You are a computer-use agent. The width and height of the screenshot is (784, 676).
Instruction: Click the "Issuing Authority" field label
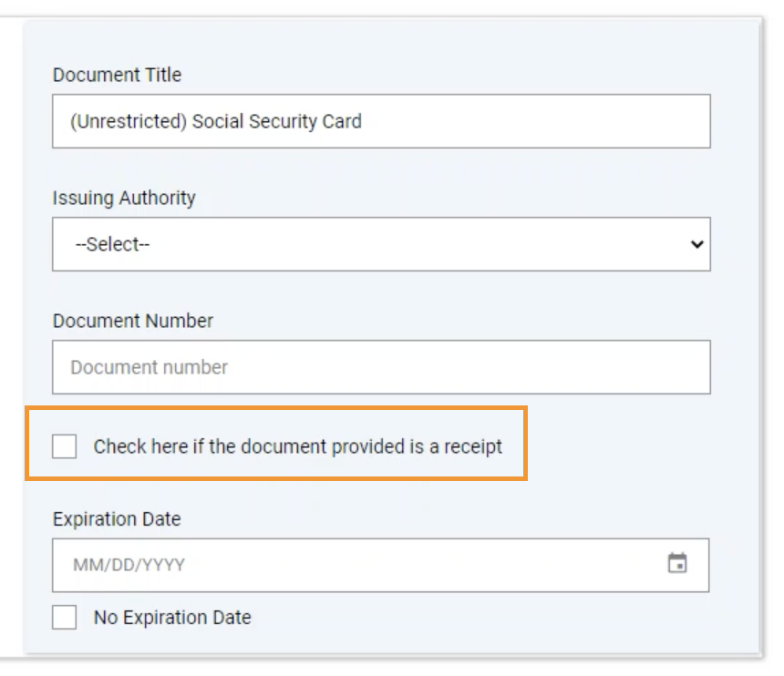coord(124,198)
